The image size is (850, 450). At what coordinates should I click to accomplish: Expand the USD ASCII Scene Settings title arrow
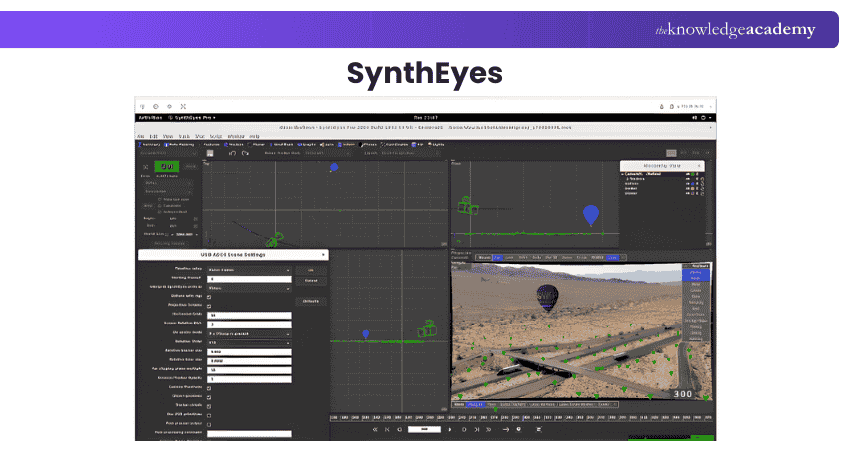click(x=323, y=254)
